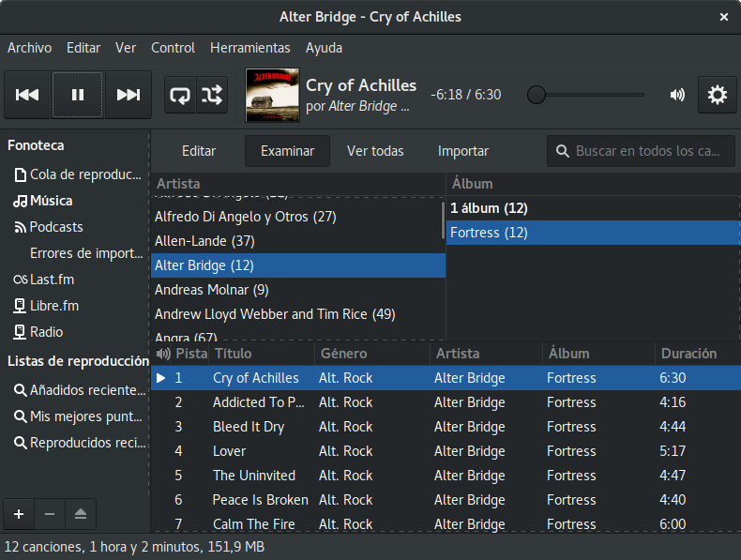Skip to the previous track
The width and height of the screenshot is (741, 560).
tap(27, 95)
